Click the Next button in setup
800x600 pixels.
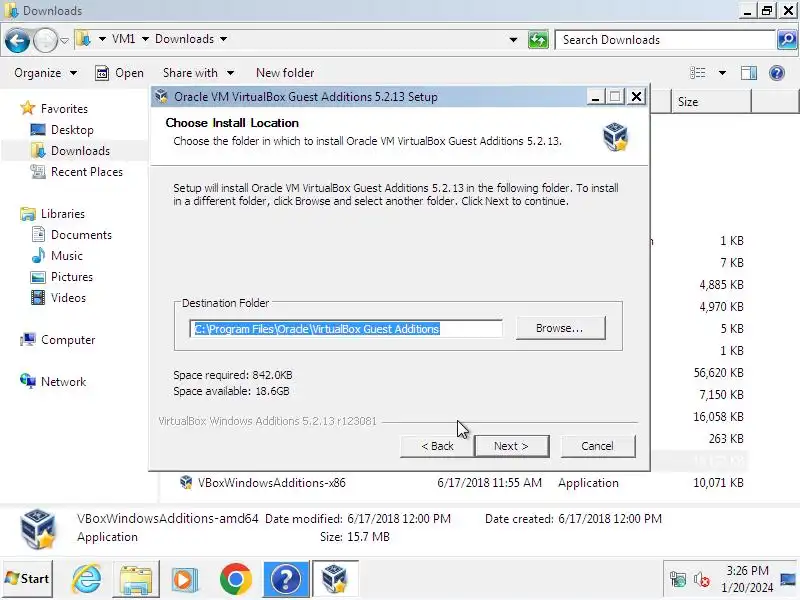coord(511,446)
